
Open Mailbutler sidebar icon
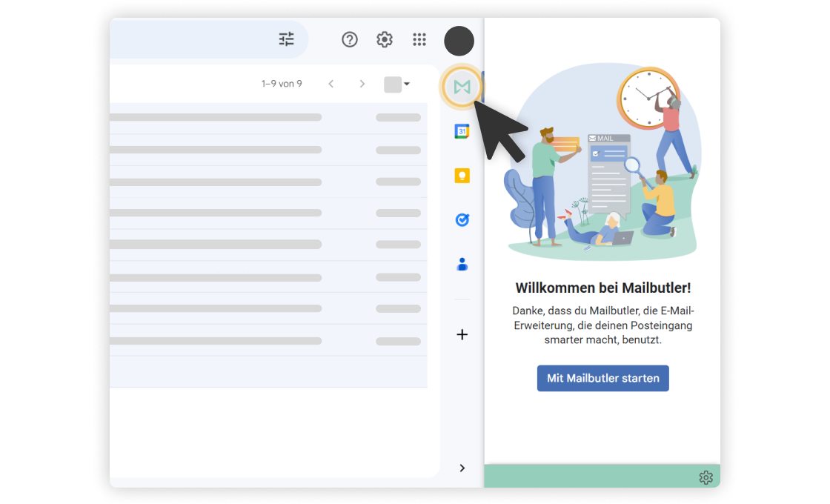click(462, 86)
